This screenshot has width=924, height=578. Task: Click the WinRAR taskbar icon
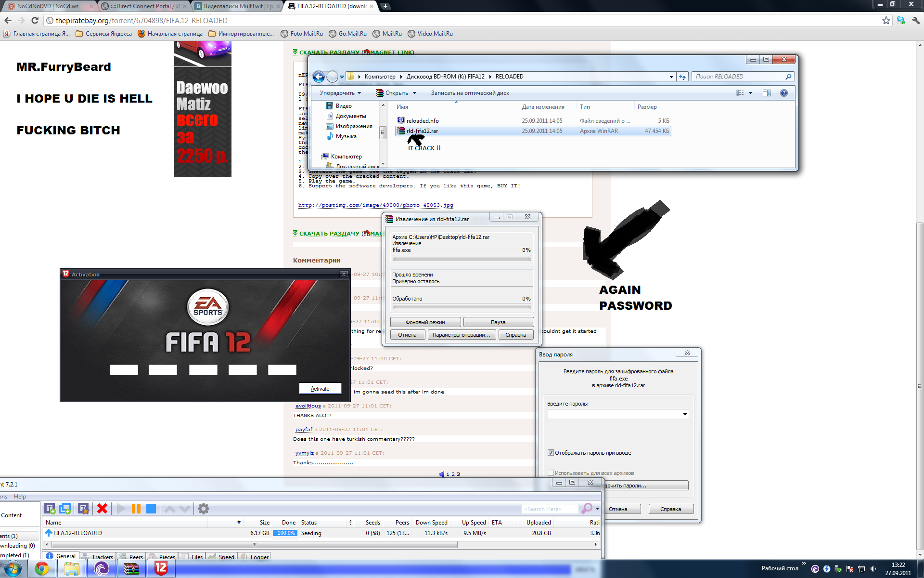click(131, 569)
